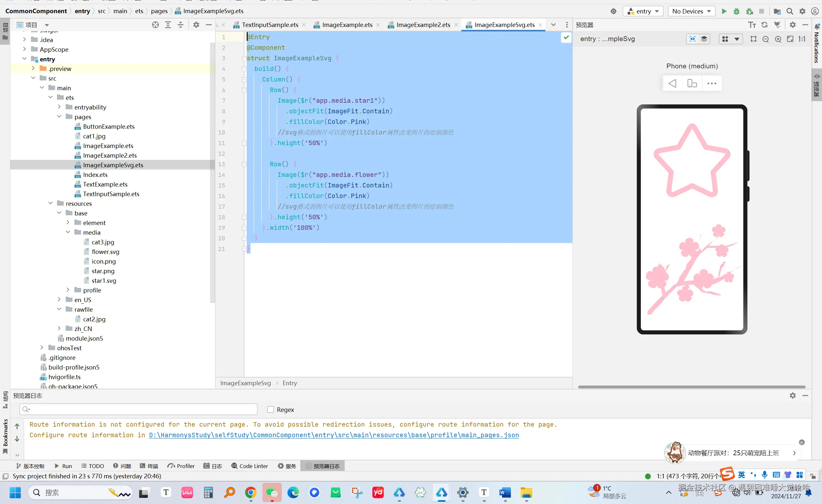Open the main_pages.json path link
The image size is (822, 504).
click(x=334, y=435)
